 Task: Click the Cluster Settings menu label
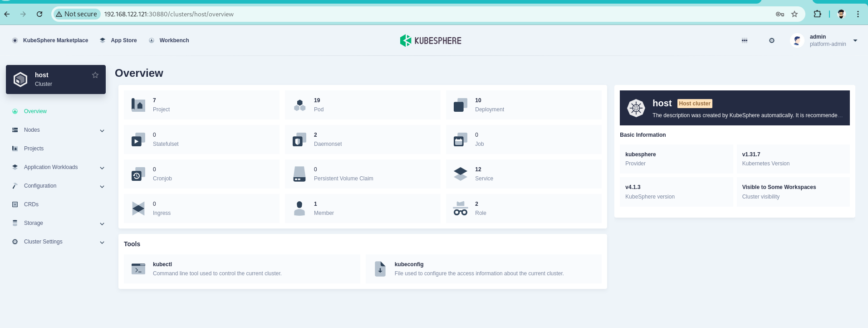[43, 242]
